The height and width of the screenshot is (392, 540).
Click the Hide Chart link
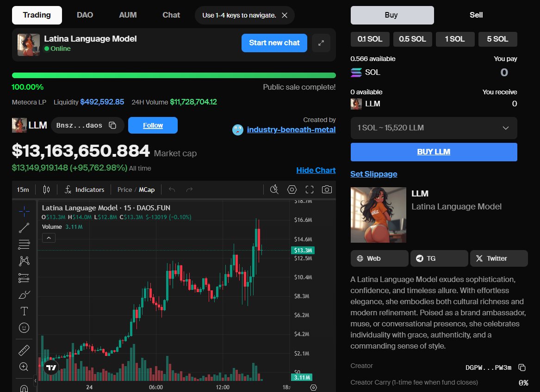coord(316,171)
